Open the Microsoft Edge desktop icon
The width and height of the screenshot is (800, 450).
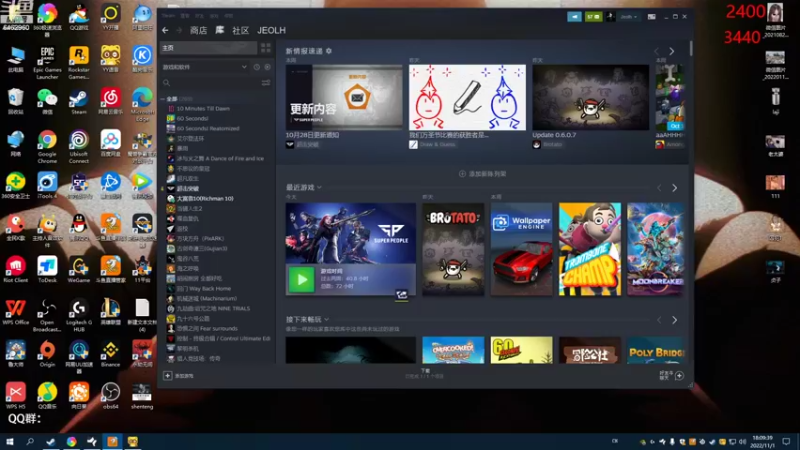coord(142,105)
